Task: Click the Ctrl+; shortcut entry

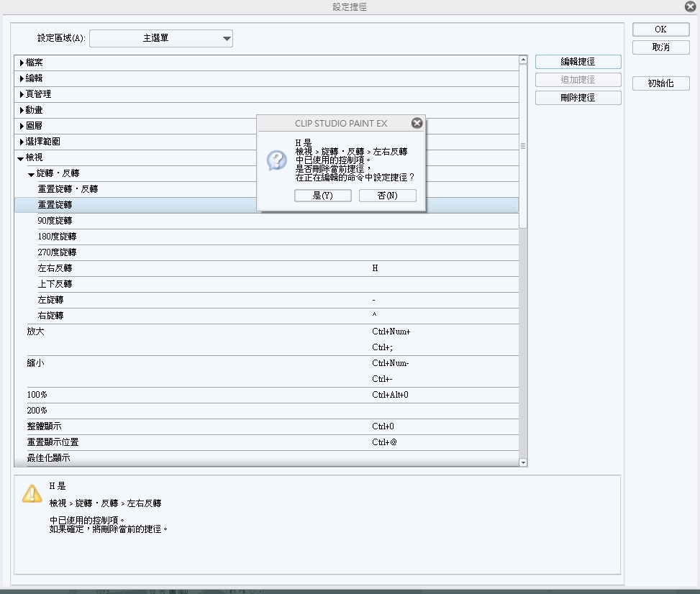Action: click(382, 347)
